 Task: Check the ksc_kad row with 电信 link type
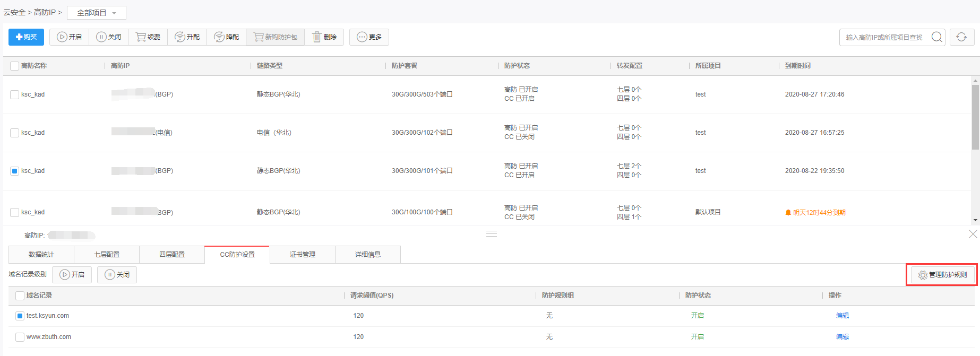[x=15, y=133]
